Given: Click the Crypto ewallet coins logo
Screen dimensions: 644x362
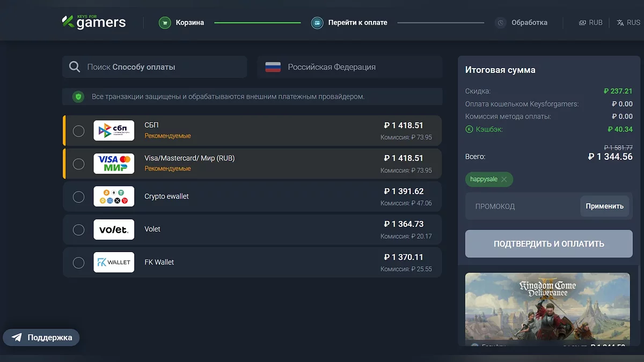Looking at the screenshot, I should pyautogui.click(x=114, y=196).
